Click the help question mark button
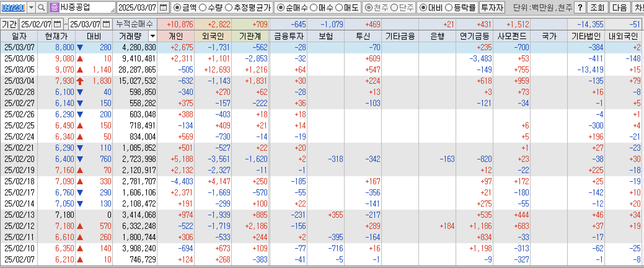The width and height of the screenshot is (644, 268). coord(580,7)
